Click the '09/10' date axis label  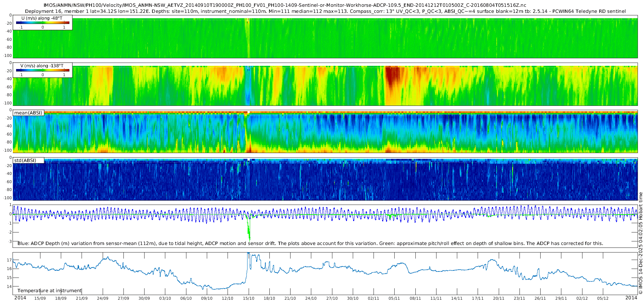pyautogui.click(x=207, y=298)
